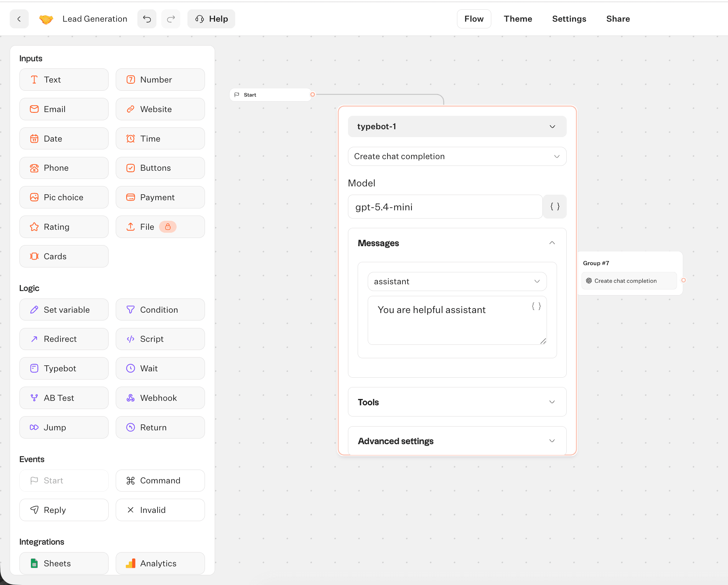Viewport: 728px width, 585px height.
Task: Add a Webhook block
Action: coord(160,398)
